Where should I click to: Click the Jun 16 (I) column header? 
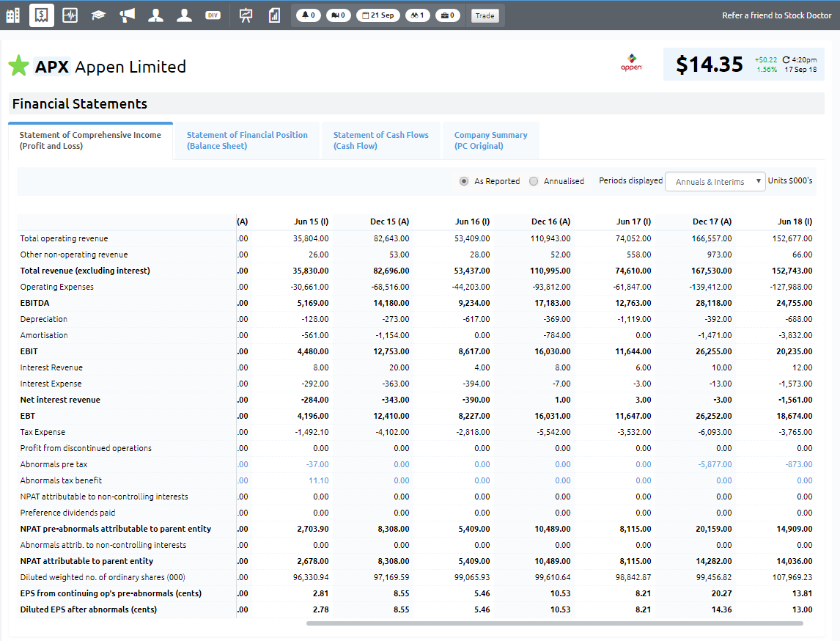pyautogui.click(x=473, y=222)
